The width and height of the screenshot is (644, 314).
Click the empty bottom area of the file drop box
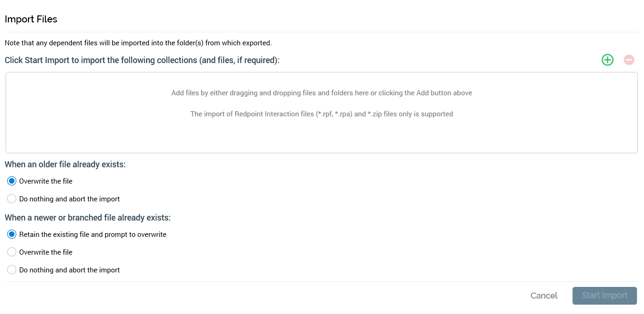(x=321, y=138)
